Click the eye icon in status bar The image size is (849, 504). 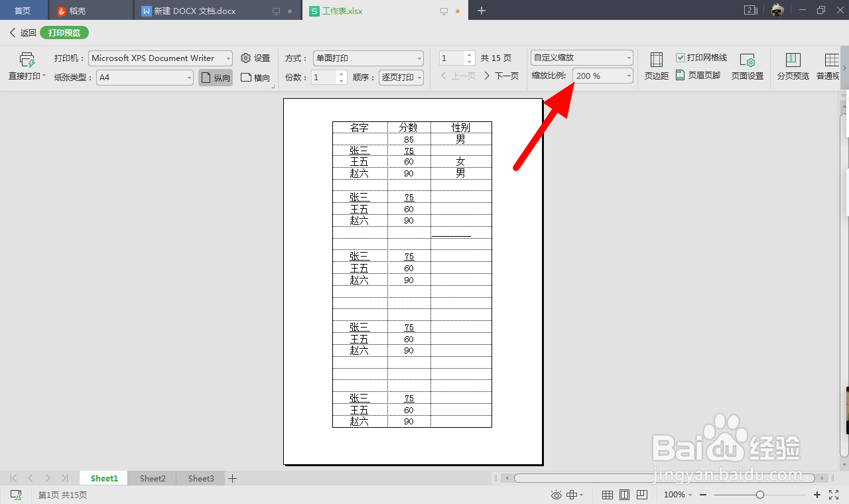556,495
